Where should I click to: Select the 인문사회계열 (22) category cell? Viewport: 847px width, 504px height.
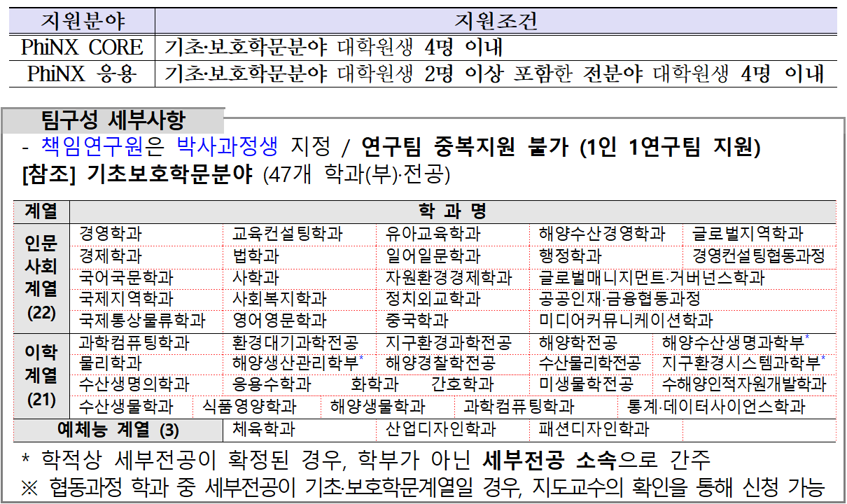coord(41,277)
